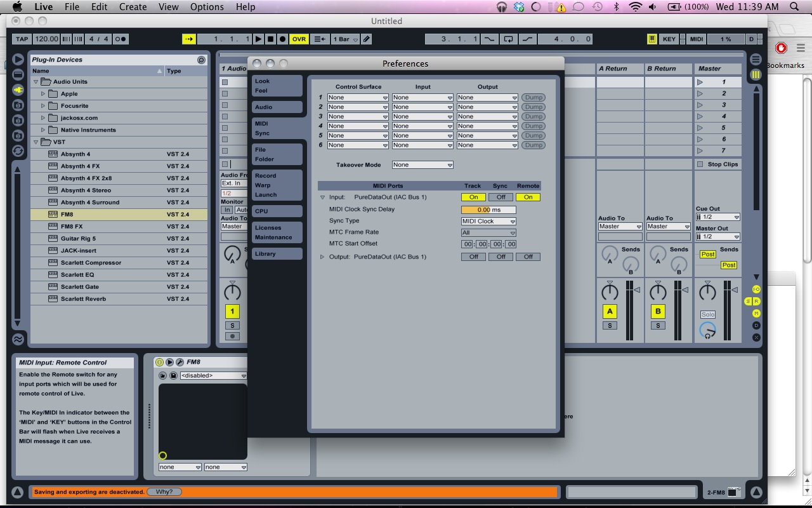The image size is (812, 508).
Task: Select the Plug-In Device Browser icon
Action: coord(18,90)
